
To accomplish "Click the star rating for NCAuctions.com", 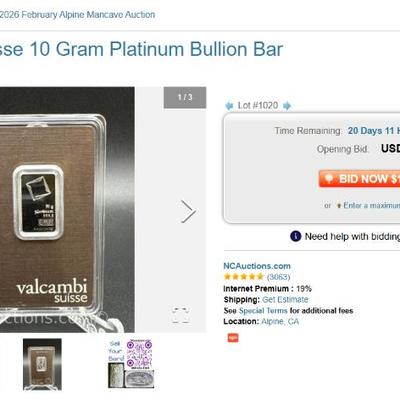I will [x=243, y=277].
